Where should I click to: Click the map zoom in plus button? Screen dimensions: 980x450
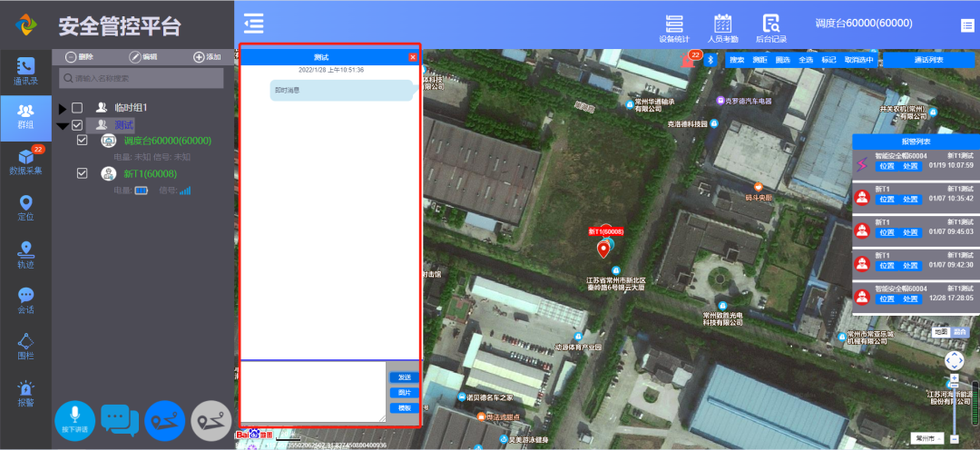point(955,378)
